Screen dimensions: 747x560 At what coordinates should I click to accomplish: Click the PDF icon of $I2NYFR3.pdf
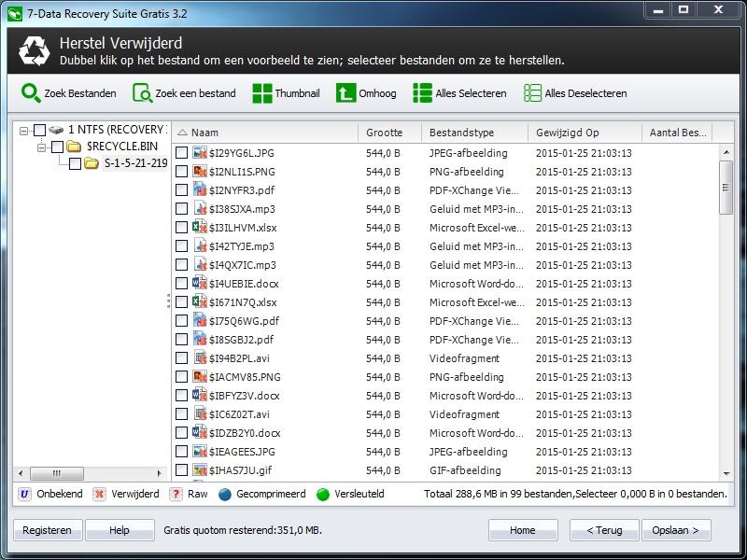tap(200, 190)
